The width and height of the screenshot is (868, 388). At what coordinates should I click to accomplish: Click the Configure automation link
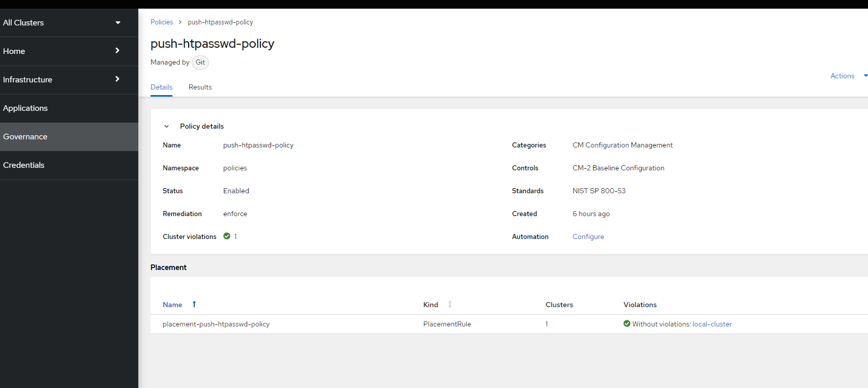pyautogui.click(x=588, y=236)
